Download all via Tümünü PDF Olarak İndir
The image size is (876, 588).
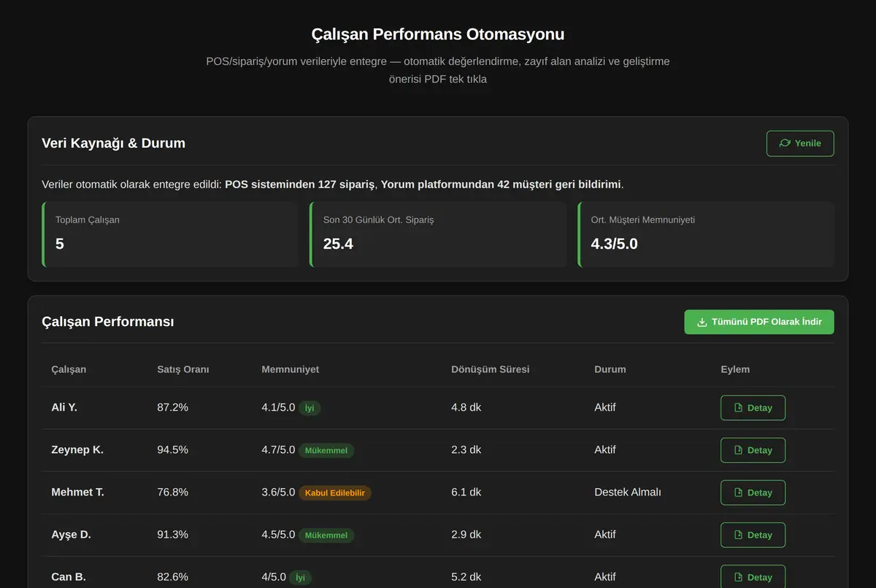[x=759, y=322]
